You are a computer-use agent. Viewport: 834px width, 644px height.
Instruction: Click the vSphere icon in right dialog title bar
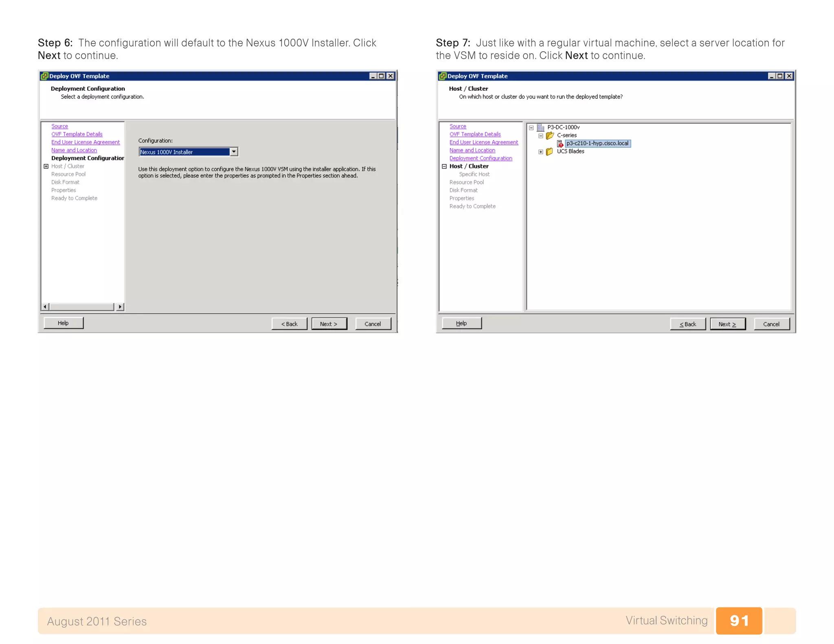tap(443, 76)
